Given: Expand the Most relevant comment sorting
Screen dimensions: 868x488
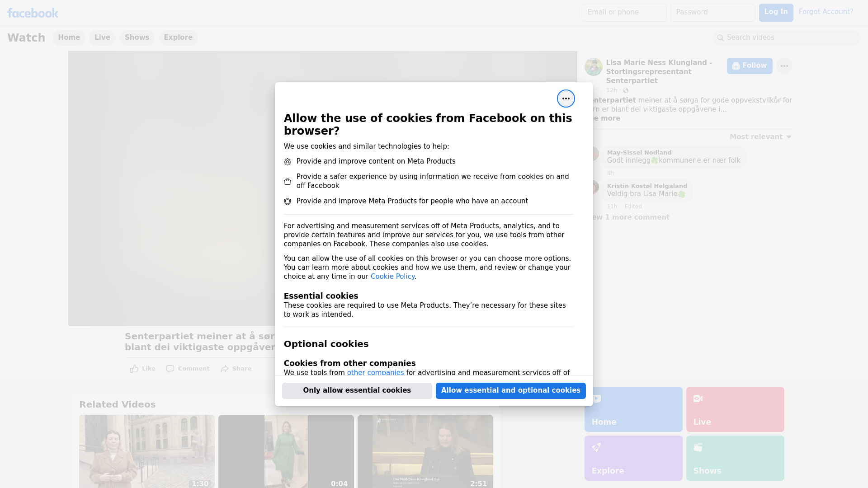Looking at the screenshot, I should pyautogui.click(x=760, y=137).
